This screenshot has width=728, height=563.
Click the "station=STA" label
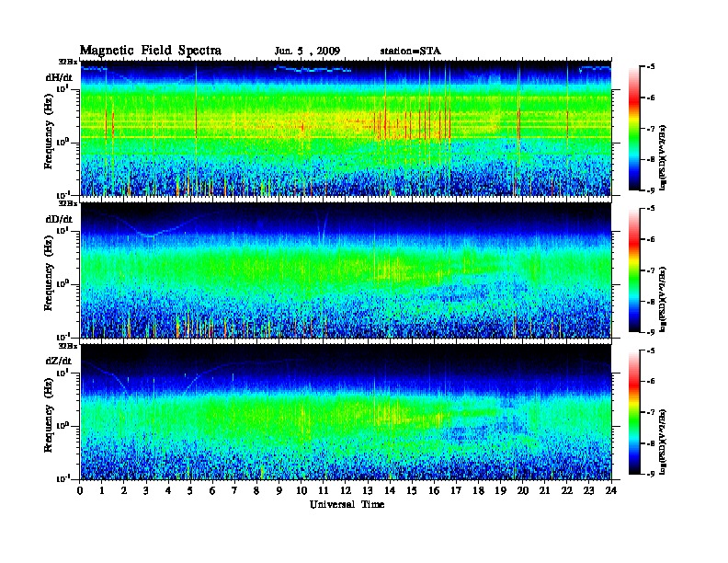tap(411, 52)
